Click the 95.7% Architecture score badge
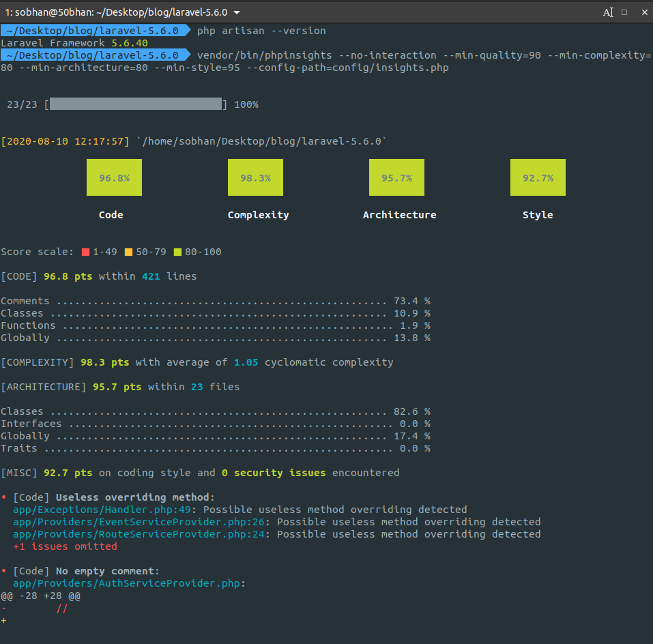653x644 pixels. pyautogui.click(x=396, y=177)
